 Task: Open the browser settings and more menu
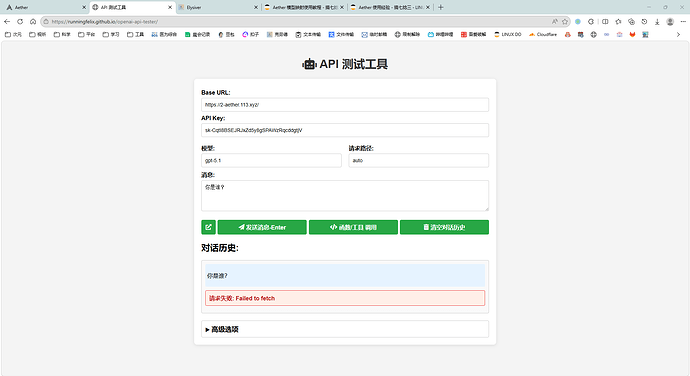coord(683,22)
